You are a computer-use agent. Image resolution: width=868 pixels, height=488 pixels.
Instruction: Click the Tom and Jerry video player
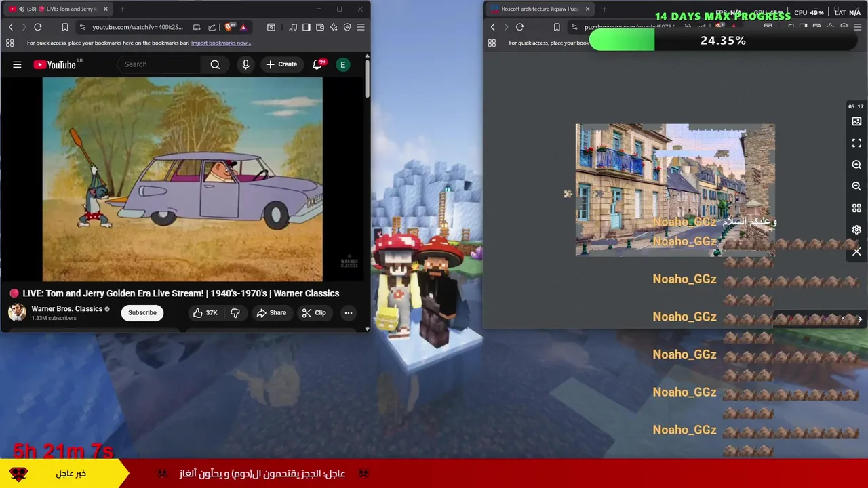[182, 179]
